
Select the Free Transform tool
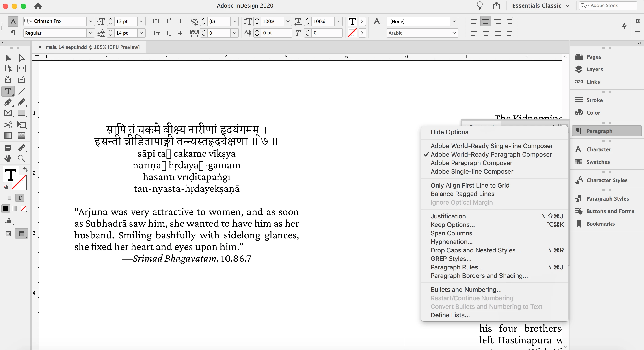22,125
